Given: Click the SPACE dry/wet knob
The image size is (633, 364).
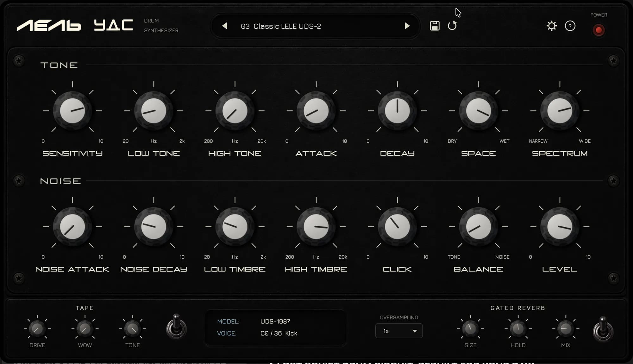Looking at the screenshot, I should pyautogui.click(x=479, y=111).
